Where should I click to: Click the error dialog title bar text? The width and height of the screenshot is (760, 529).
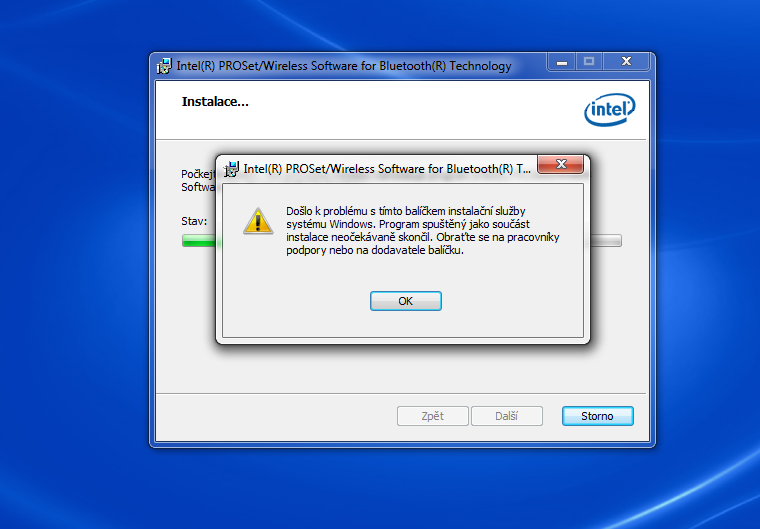(387, 169)
